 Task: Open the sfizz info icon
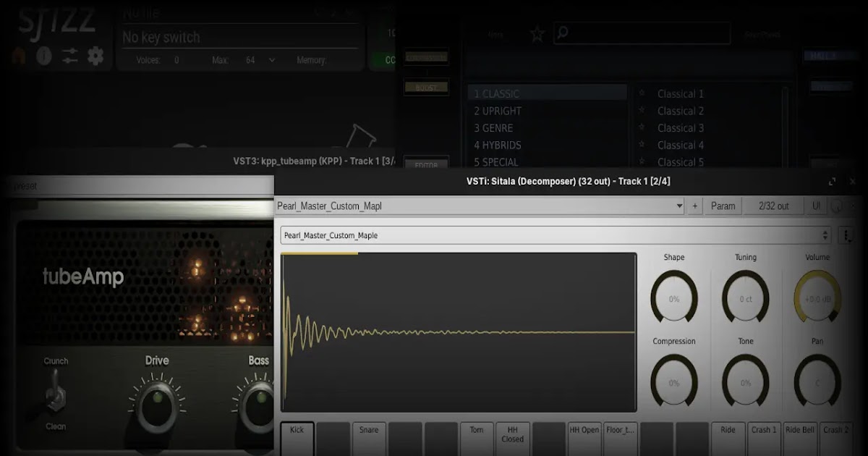[x=44, y=56]
